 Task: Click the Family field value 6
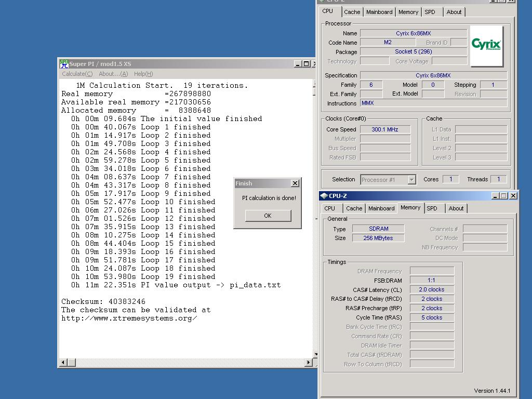(371, 85)
